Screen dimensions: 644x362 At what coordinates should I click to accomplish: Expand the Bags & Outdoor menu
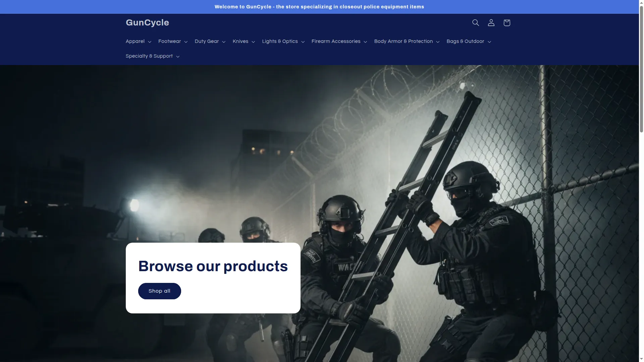(x=469, y=41)
